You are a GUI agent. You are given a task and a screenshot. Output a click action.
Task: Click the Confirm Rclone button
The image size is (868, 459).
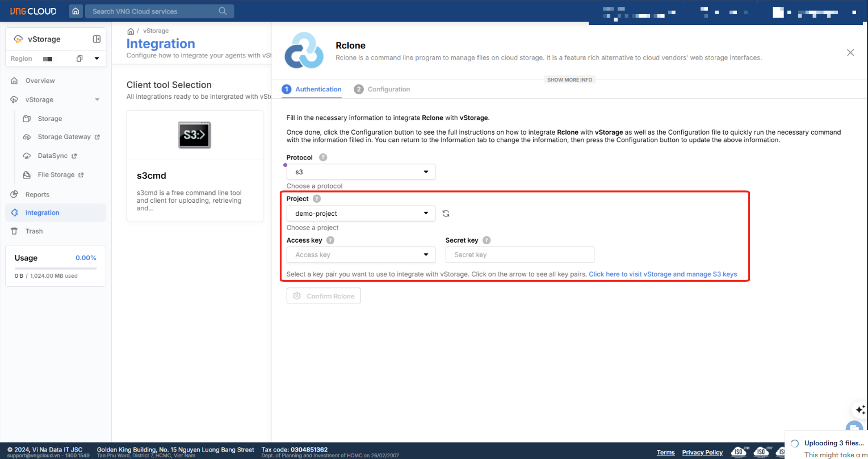(x=324, y=296)
